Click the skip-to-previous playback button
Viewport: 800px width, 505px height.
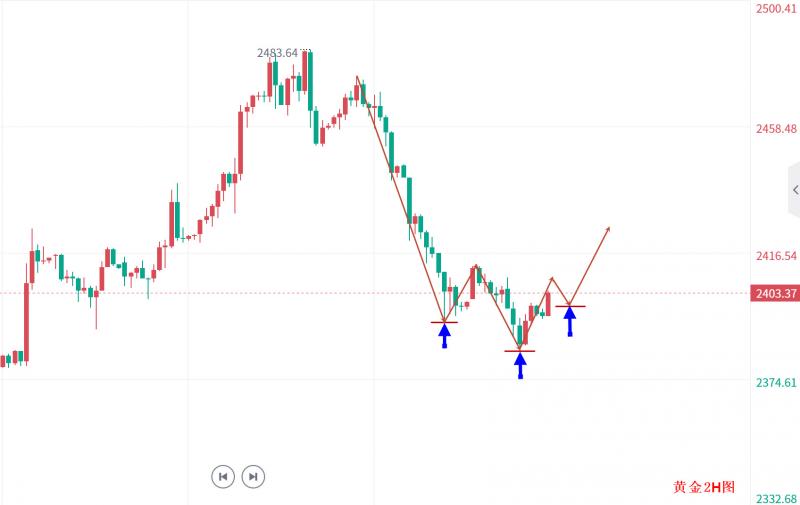223,477
